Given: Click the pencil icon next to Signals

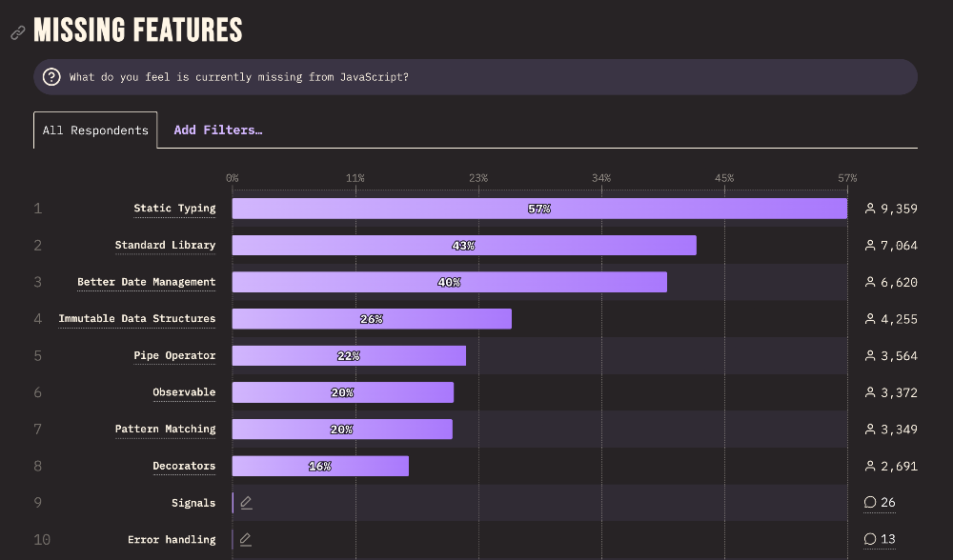Looking at the screenshot, I should click(246, 503).
